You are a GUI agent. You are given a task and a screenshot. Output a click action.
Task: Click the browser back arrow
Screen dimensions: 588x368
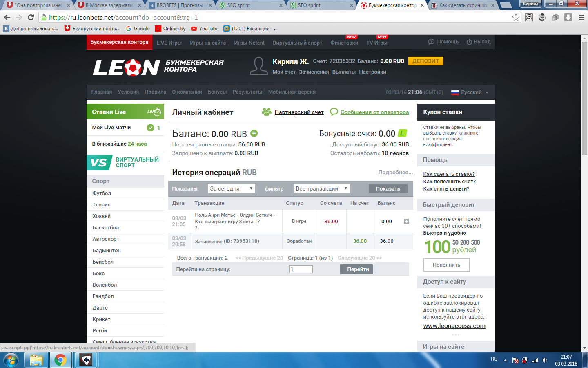click(x=7, y=17)
